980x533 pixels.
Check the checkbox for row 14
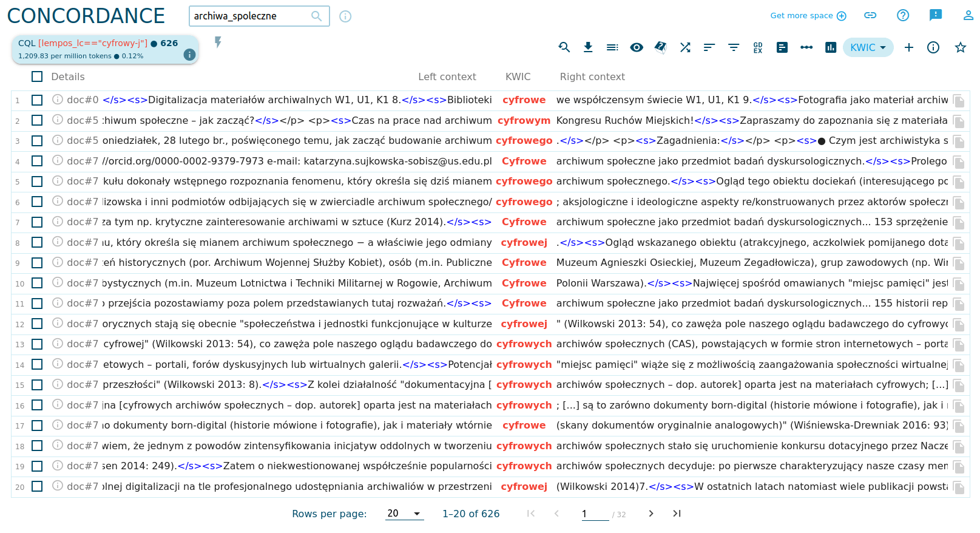tap(37, 364)
